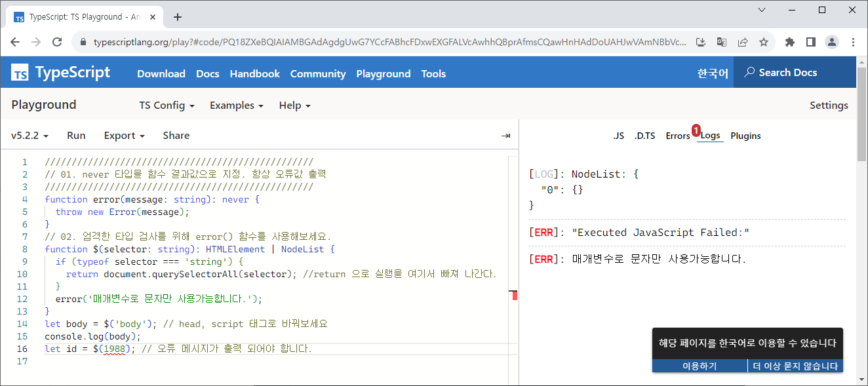The image size is (868, 386).
Task: Click 더 이상 묻지 않습니다 button
Action: pyautogui.click(x=795, y=366)
